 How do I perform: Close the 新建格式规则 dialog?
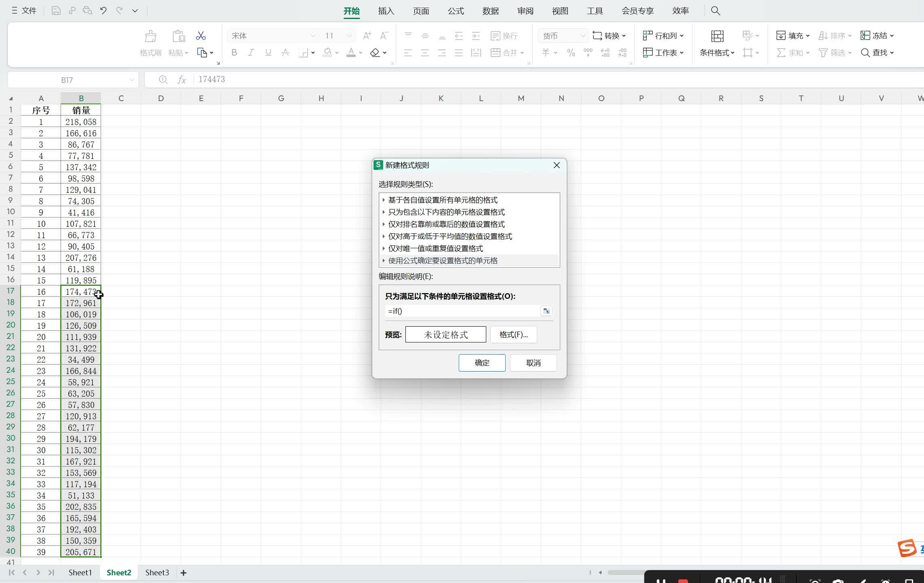pos(557,165)
